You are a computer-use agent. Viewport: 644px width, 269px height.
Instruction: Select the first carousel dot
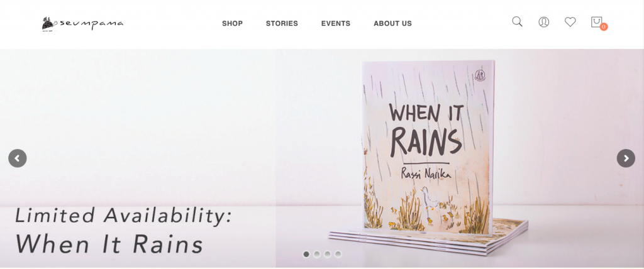(x=306, y=254)
